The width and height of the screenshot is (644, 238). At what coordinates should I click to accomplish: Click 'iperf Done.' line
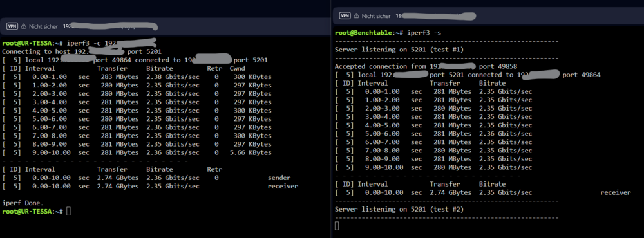[23, 203]
